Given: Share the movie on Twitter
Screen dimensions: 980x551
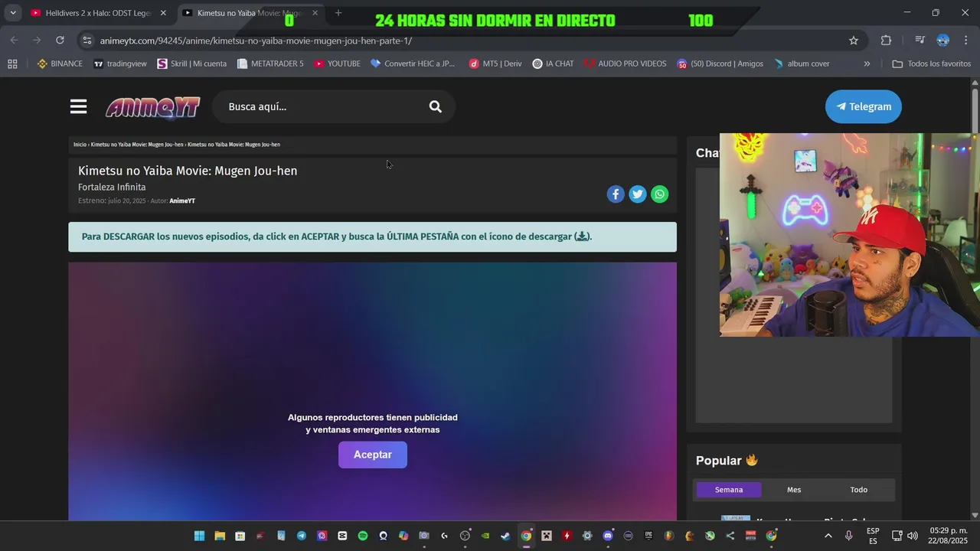Looking at the screenshot, I should click(638, 194).
